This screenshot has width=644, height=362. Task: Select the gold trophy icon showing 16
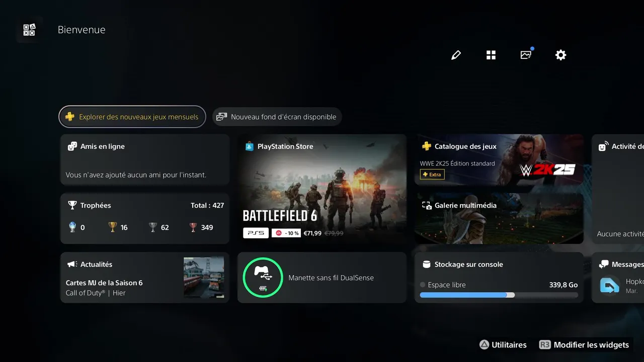point(113,227)
